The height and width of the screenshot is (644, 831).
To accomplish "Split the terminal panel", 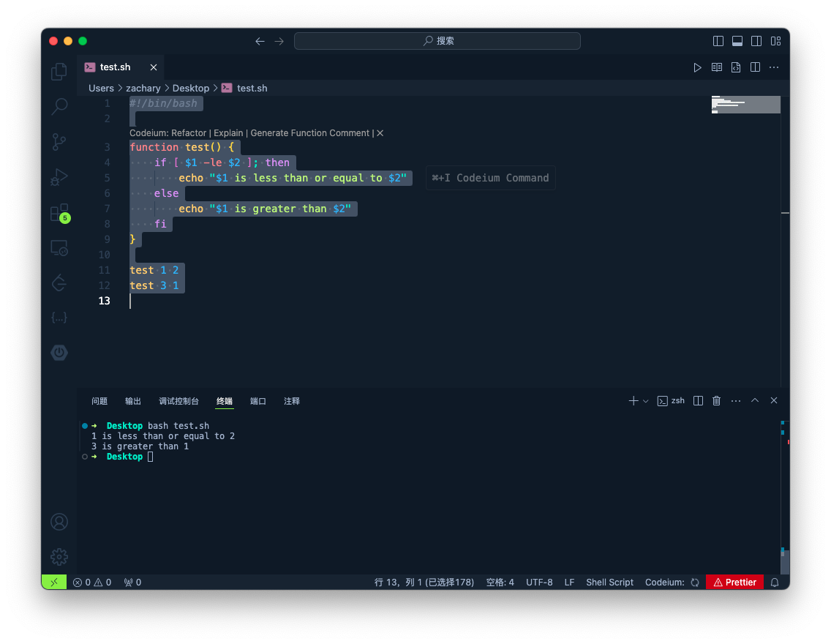I will [x=699, y=401].
